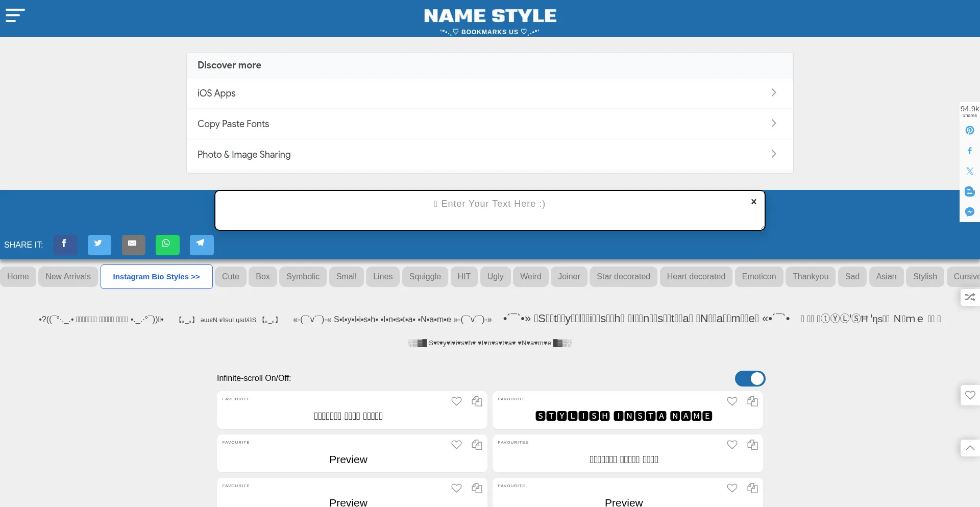Copy the FAVOURITEE labeled card text
This screenshot has width=980, height=507.
[752, 445]
